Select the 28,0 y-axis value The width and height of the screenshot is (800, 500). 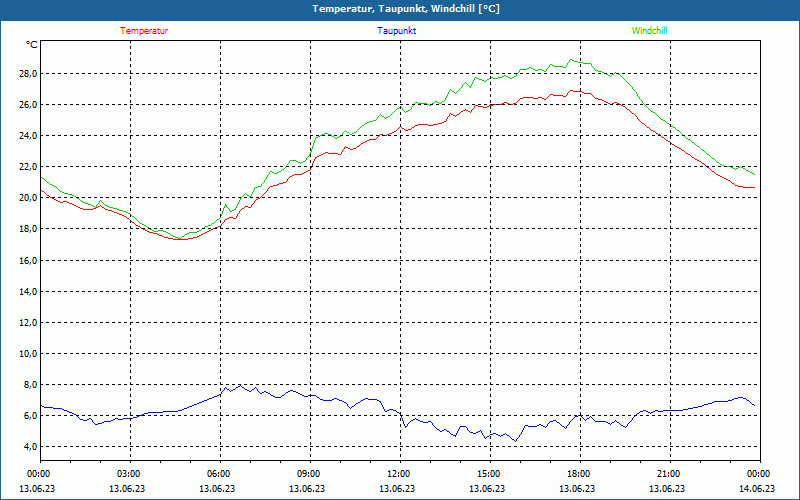point(28,73)
